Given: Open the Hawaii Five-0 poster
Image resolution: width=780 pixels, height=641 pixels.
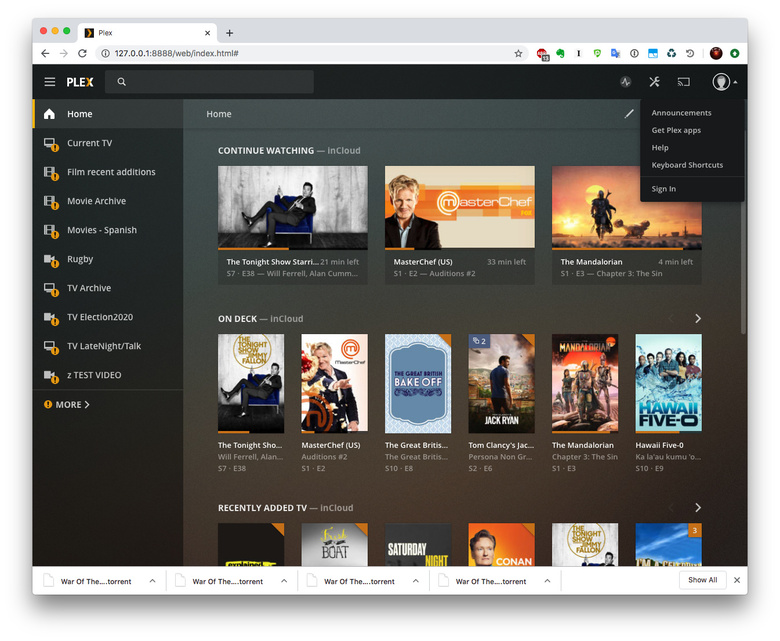Looking at the screenshot, I should [669, 383].
